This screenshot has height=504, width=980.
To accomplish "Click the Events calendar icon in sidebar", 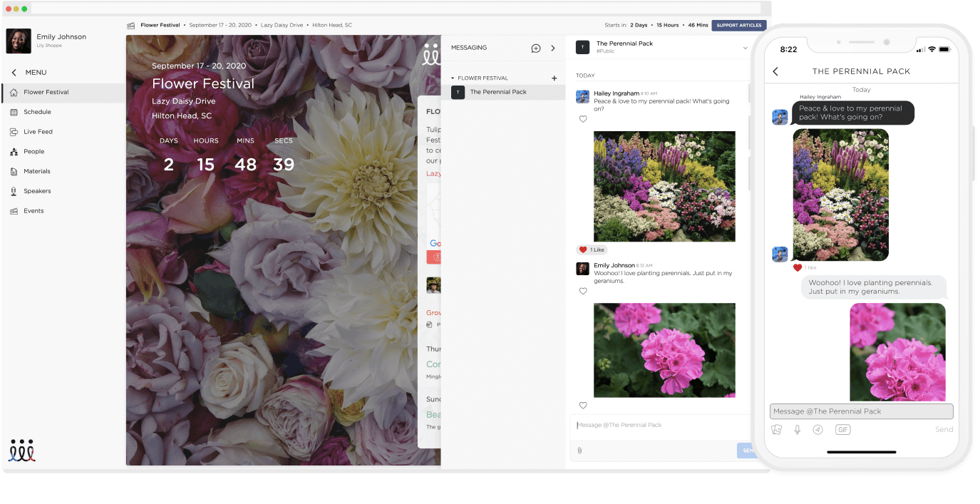I will pos(14,211).
